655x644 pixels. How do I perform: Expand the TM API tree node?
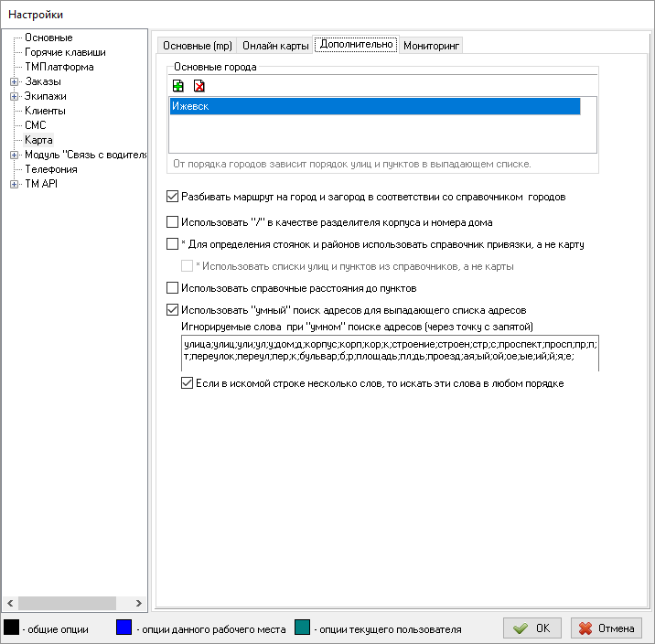(x=14, y=184)
